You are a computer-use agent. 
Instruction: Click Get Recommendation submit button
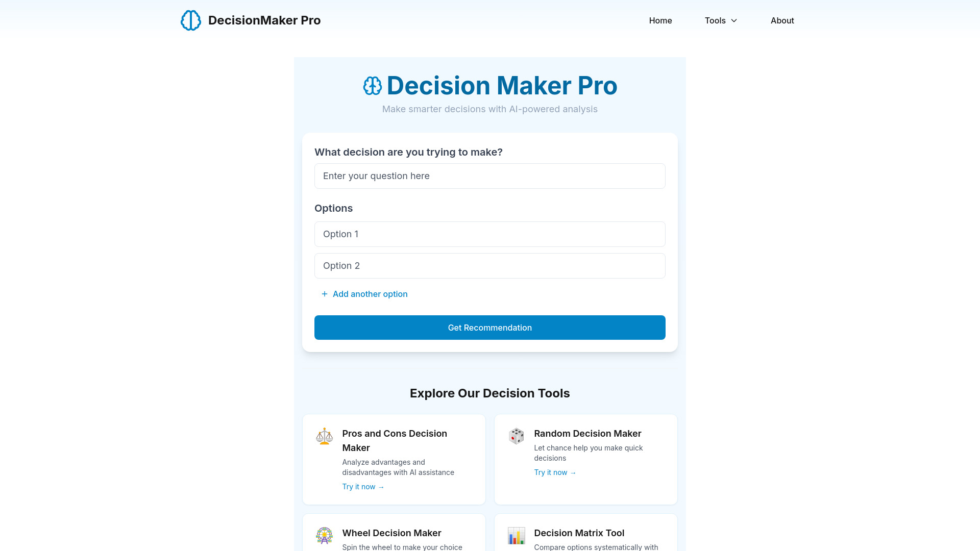pos(490,327)
